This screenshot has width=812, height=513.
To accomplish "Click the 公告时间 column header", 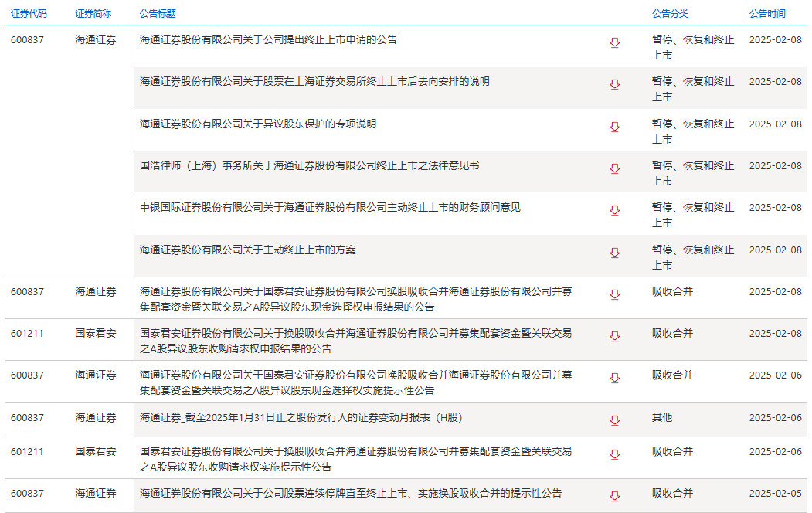I will click(766, 14).
